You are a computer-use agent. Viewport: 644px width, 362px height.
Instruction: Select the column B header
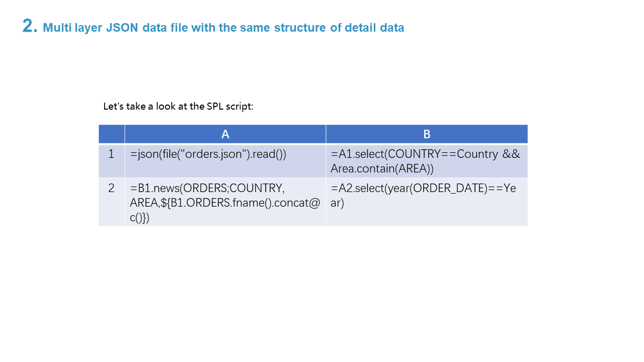click(427, 134)
